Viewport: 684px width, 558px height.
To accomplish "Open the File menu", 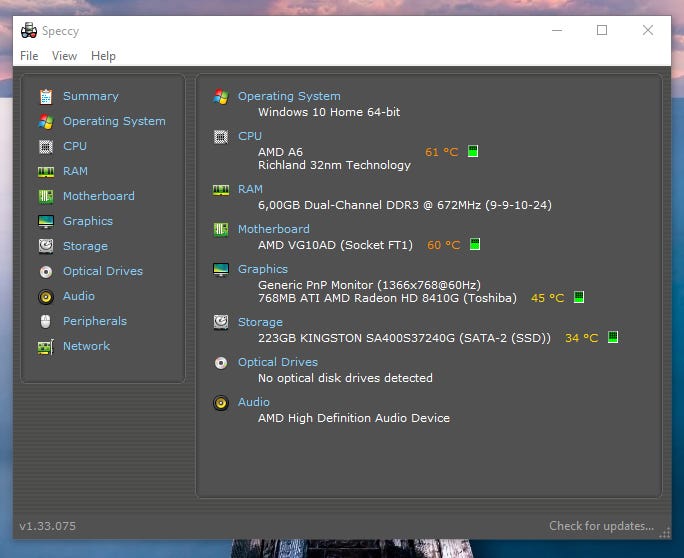I will (x=29, y=56).
